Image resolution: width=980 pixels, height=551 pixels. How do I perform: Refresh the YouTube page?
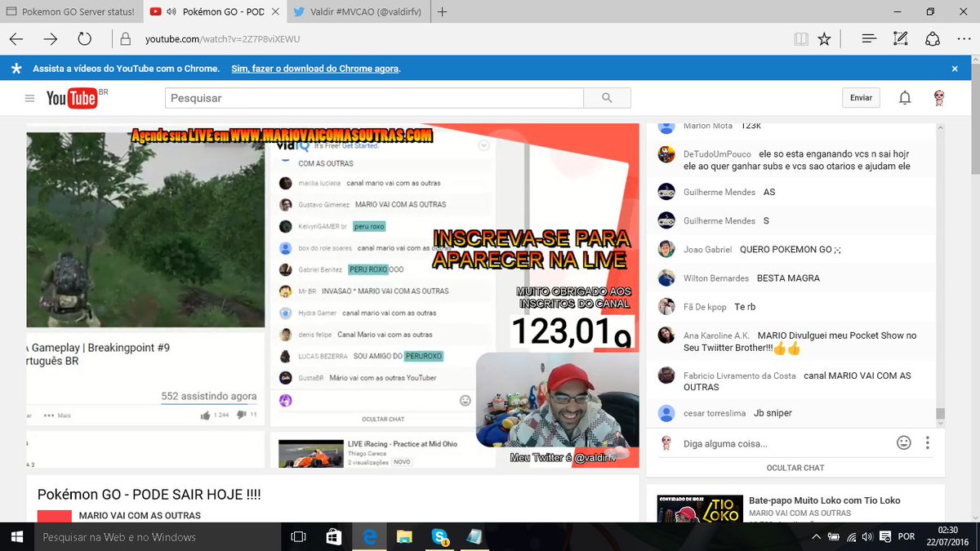85,38
